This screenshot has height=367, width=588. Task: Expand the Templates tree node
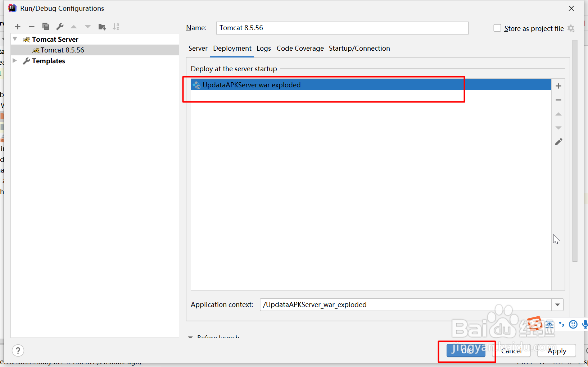(14, 61)
